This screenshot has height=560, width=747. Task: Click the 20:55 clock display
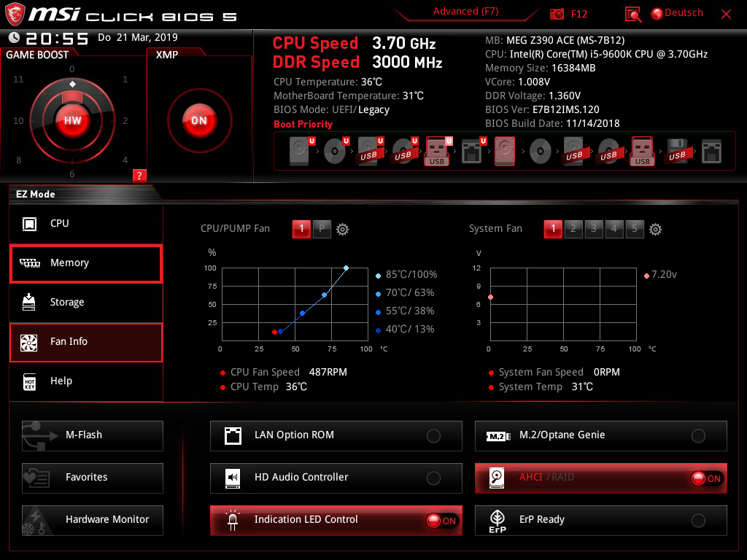point(57,39)
